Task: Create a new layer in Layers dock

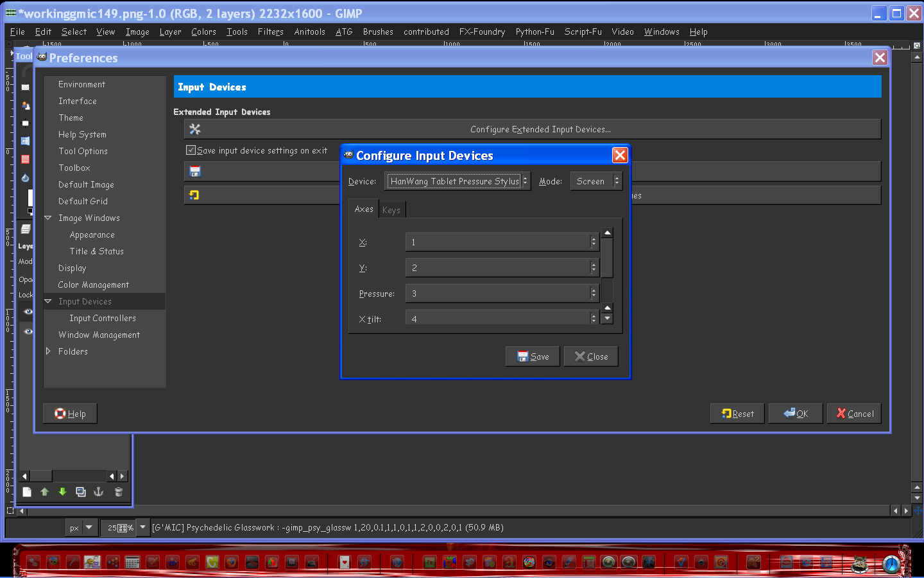Action: tap(27, 492)
